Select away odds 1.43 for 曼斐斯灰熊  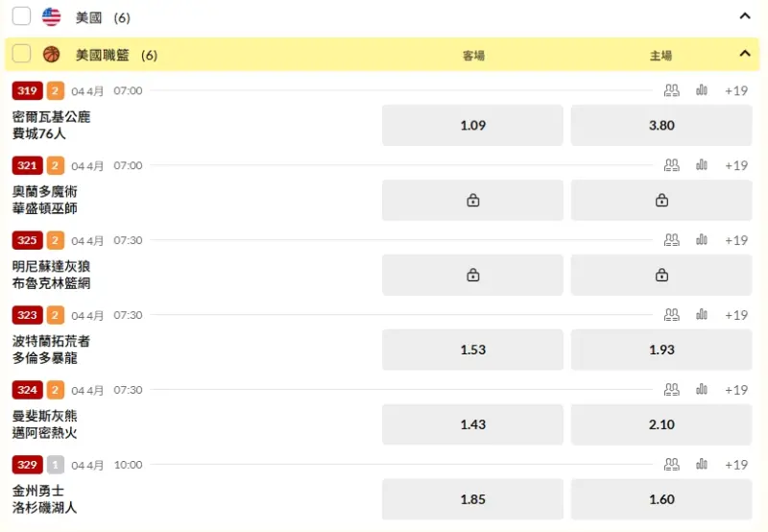pos(472,424)
